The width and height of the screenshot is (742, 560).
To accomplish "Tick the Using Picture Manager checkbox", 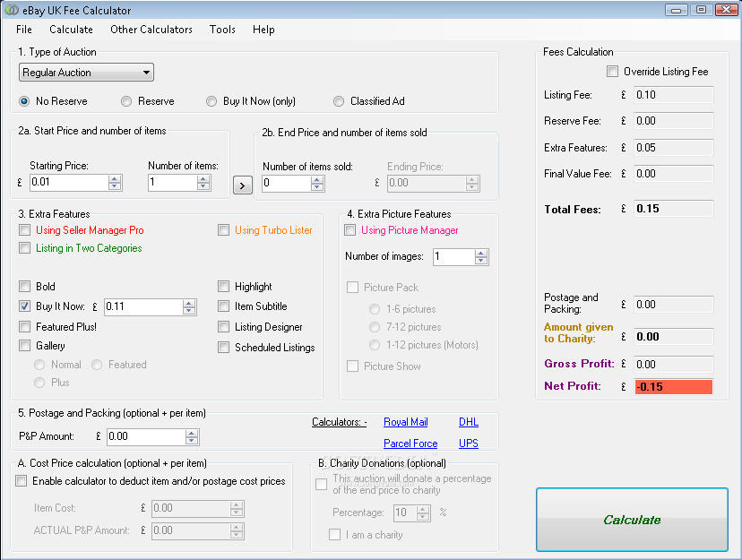I will point(350,230).
